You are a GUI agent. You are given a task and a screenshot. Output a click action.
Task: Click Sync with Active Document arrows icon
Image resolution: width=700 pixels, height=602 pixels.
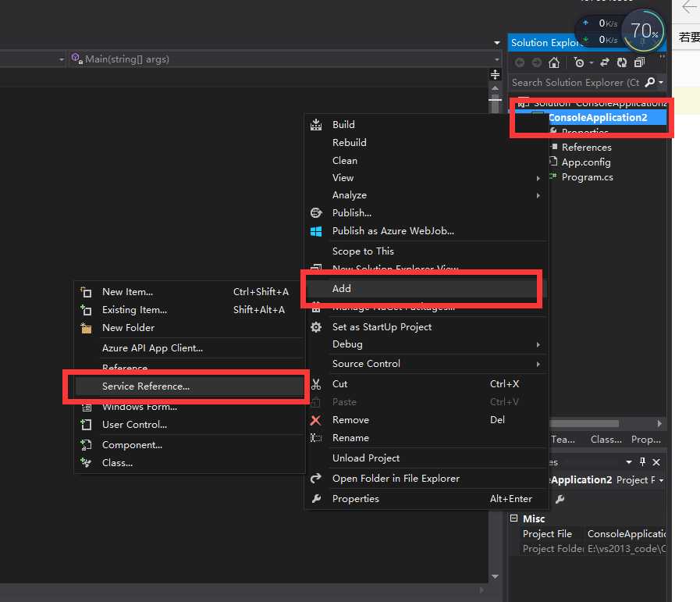pos(605,62)
